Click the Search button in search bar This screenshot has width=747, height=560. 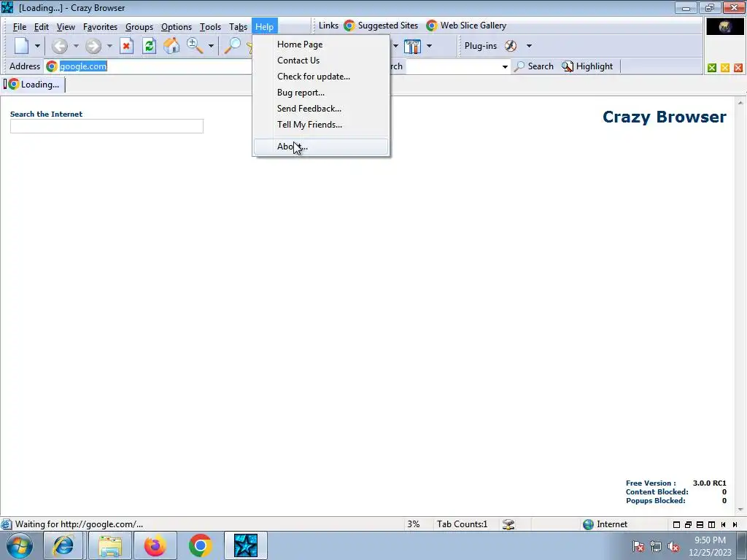pyautogui.click(x=534, y=66)
